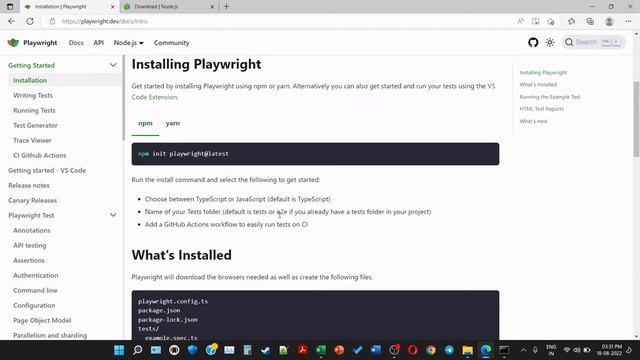This screenshot has height=360, width=640.
Task: Open Release notes in sidebar
Action: coord(29,185)
